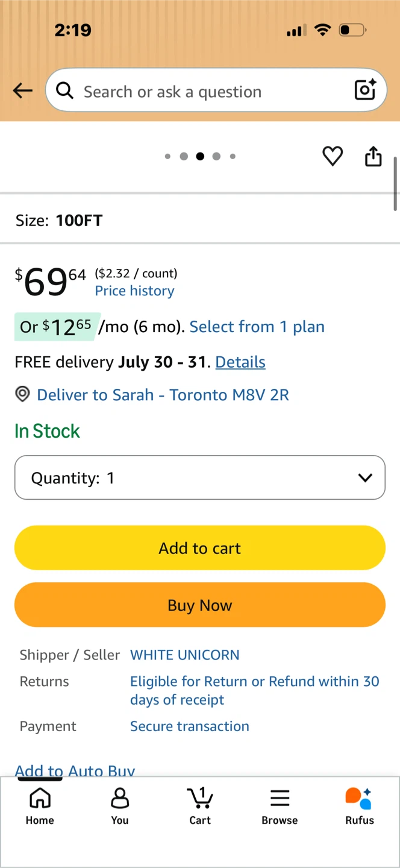
Task: Tap the magnifying glass search icon
Action: coord(64,90)
